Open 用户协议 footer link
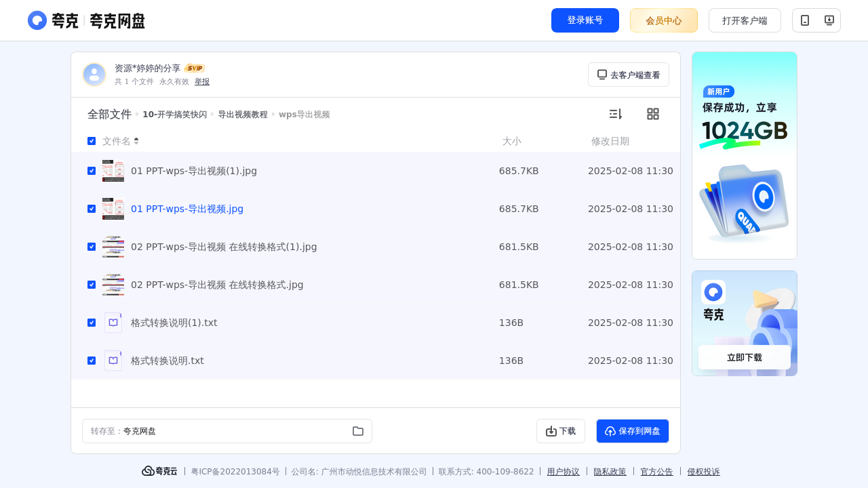Viewport: 868px width, 488px height. pos(564,472)
